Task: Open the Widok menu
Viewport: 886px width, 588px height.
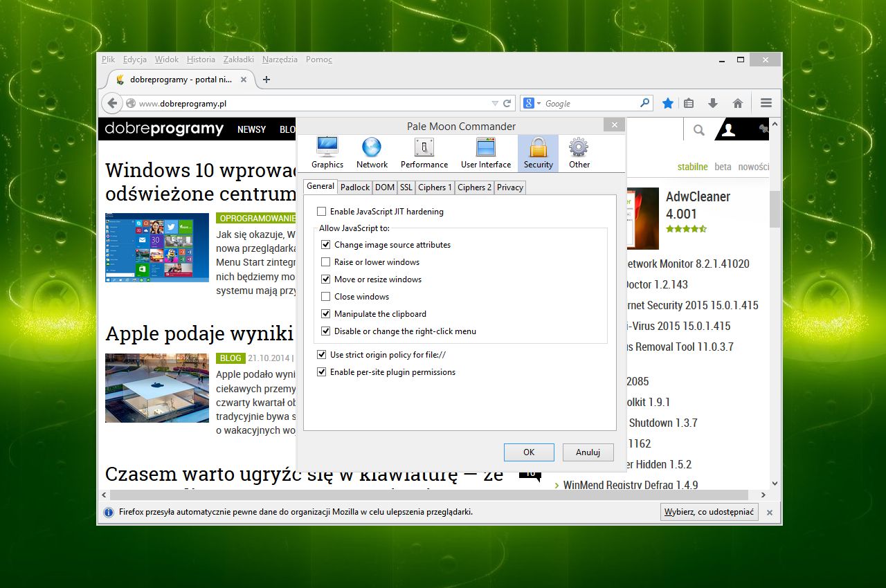Action: point(167,59)
